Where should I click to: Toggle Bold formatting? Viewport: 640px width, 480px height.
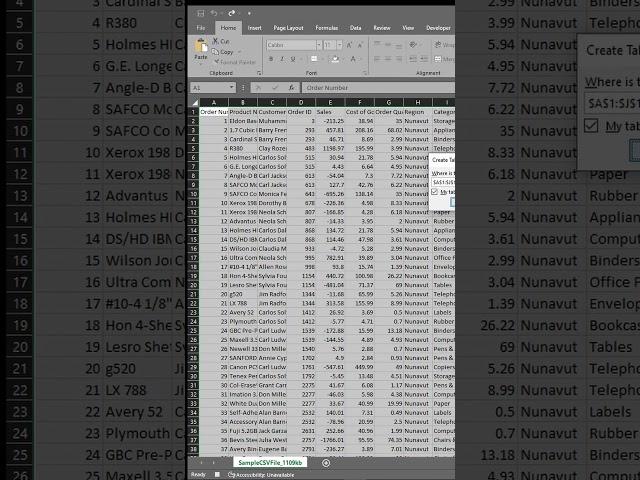coord(271,59)
